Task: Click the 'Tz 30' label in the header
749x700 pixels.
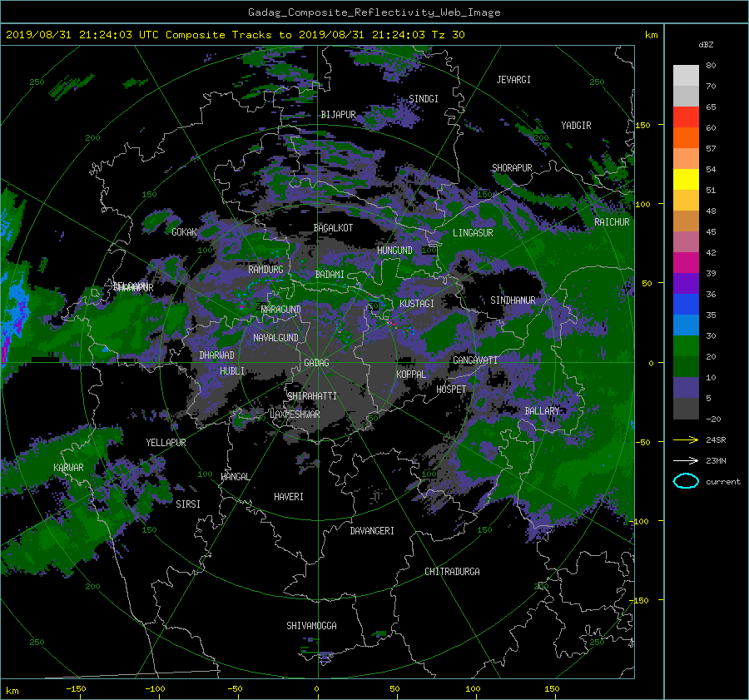Action: pos(448,35)
